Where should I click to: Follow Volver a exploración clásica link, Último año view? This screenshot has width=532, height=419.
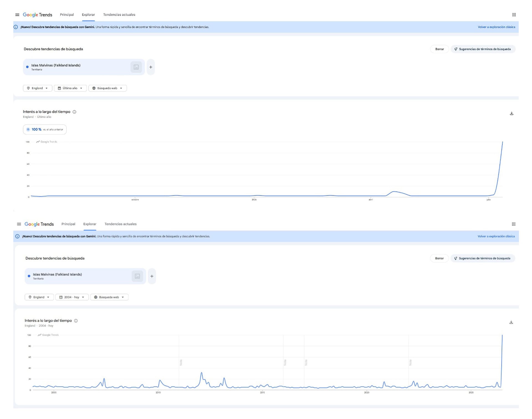tap(496, 27)
